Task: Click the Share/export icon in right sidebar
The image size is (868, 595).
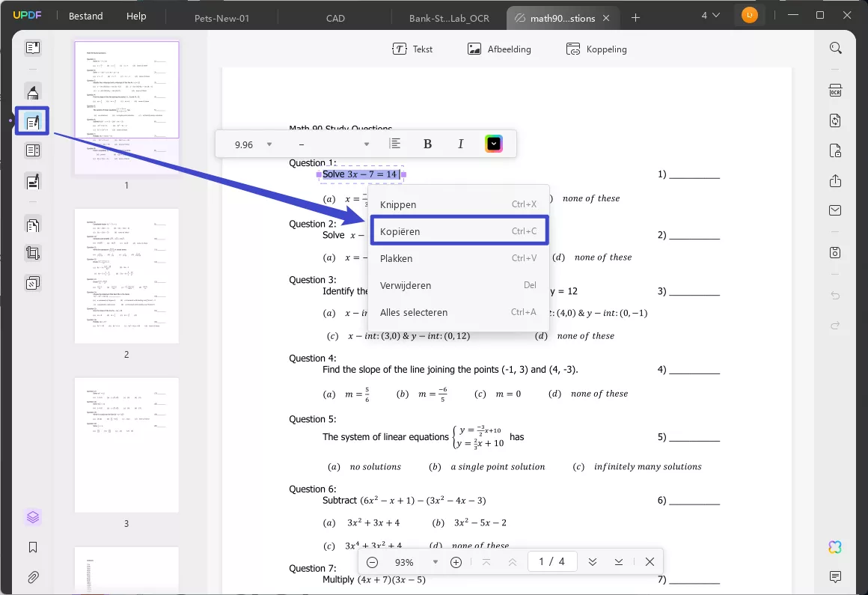Action: pos(835,181)
